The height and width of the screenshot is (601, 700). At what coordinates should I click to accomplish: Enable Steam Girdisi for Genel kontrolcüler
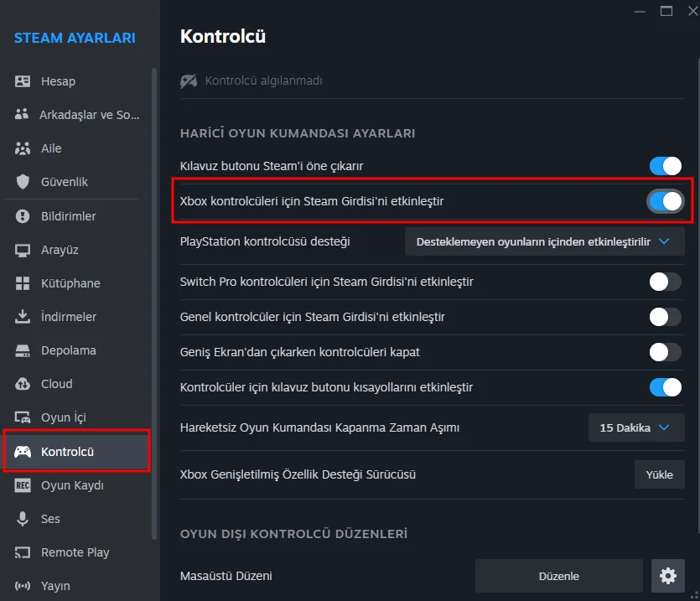click(665, 317)
